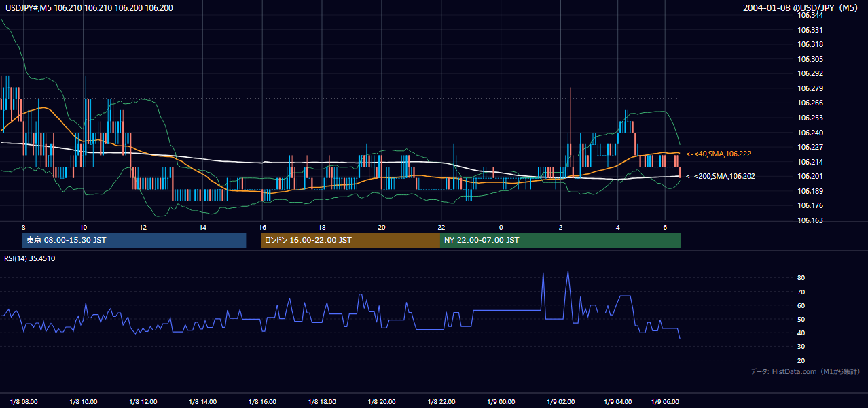Viewport: 868px width, 408px height.
Task: Click price axis label 106.214
Action: click(810, 162)
